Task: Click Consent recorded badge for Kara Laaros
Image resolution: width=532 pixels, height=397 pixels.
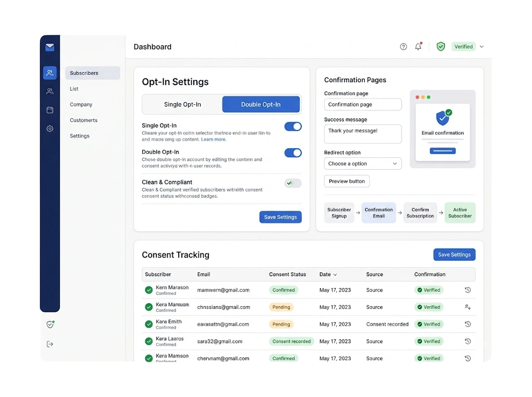Action: [x=291, y=341]
